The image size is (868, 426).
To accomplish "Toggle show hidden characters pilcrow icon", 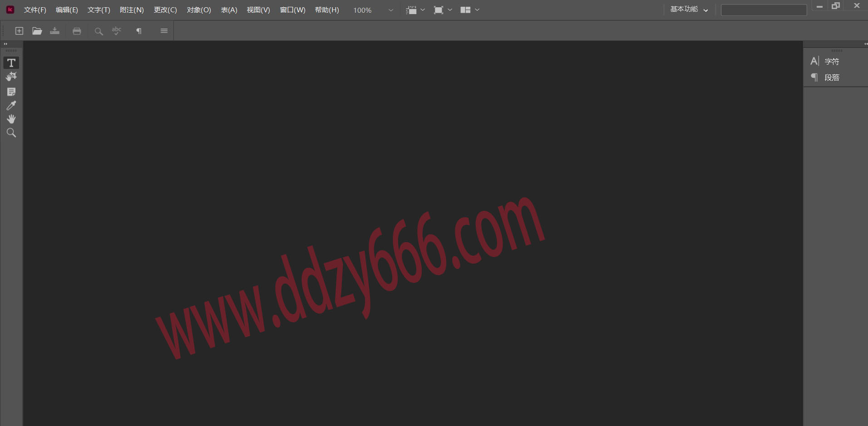I will tap(139, 31).
